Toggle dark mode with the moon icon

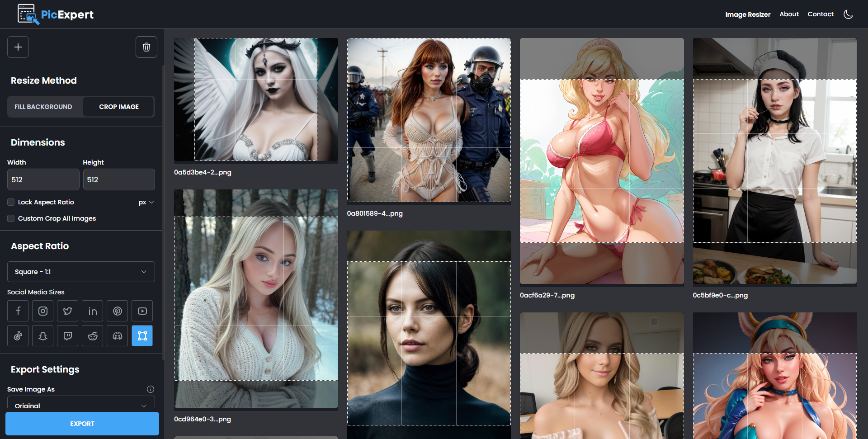tap(848, 14)
